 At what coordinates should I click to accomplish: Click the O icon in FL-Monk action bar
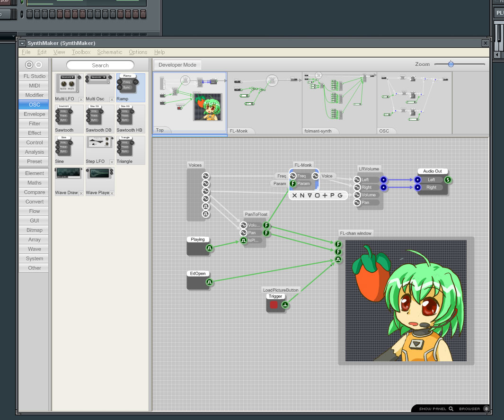(x=317, y=195)
